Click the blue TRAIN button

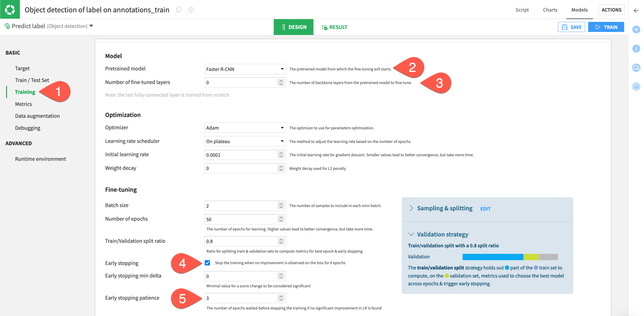coord(606,27)
